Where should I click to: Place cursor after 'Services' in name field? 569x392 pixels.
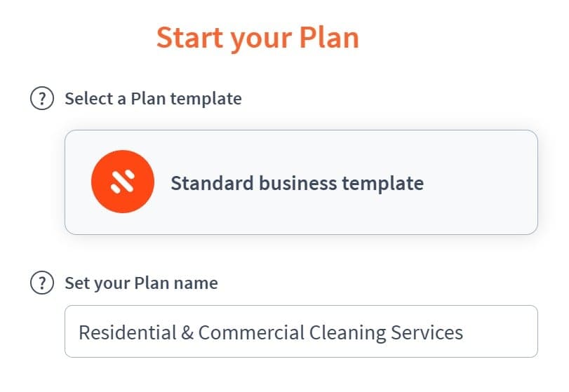pos(464,332)
